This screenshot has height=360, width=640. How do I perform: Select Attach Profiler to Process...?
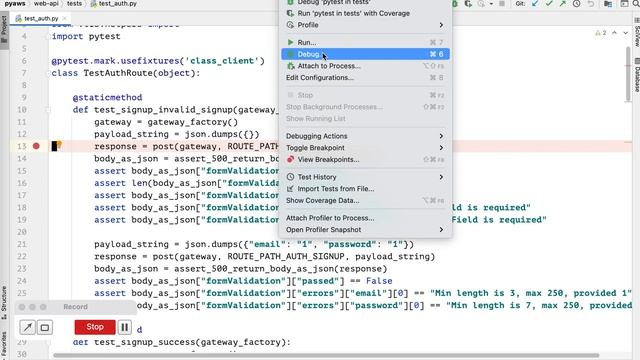[x=365, y=218]
